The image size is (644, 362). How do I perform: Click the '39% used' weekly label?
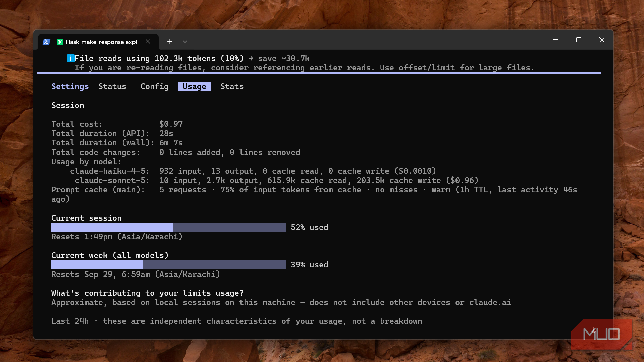pos(310,265)
